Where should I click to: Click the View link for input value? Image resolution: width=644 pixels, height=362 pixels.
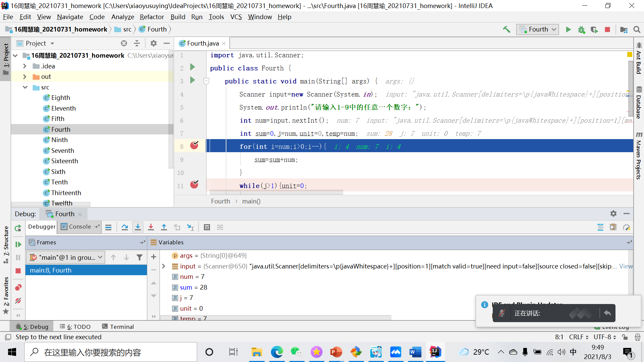pyautogui.click(x=626, y=266)
